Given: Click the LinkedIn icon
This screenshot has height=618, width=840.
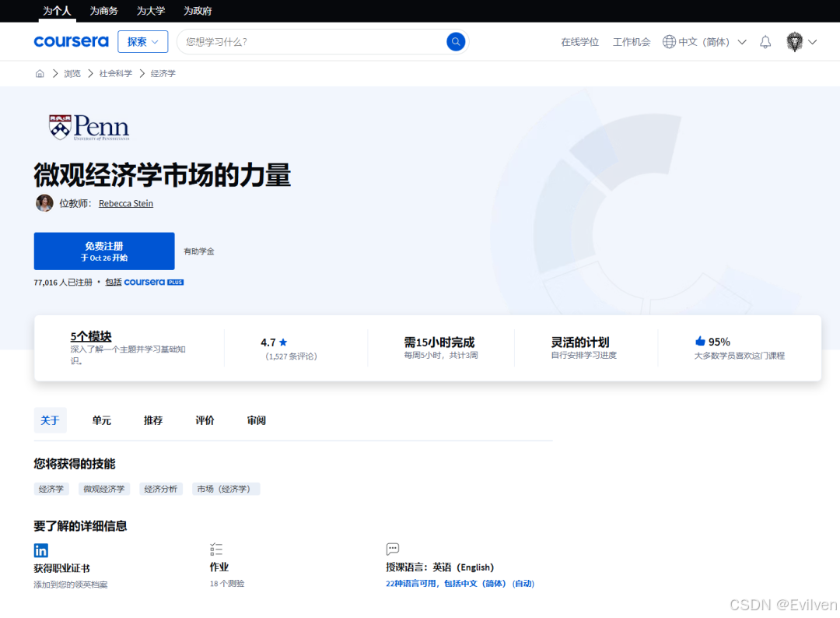Looking at the screenshot, I should pyautogui.click(x=40, y=550).
